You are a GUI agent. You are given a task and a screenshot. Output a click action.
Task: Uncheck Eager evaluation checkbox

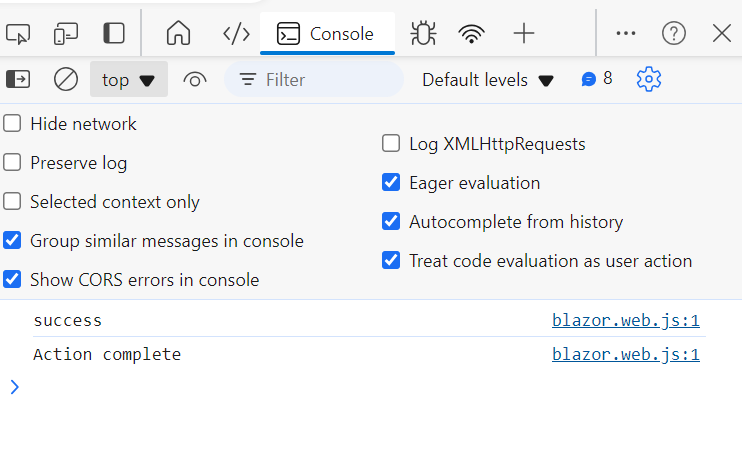[391, 183]
